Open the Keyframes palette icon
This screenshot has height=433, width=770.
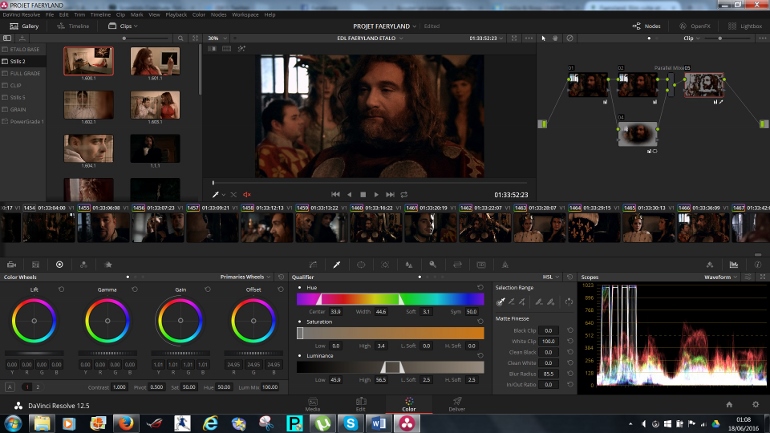(x=710, y=265)
